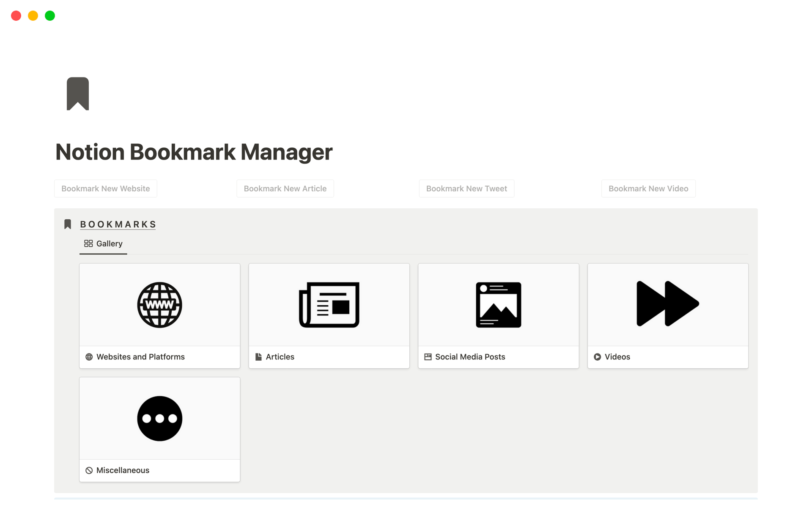Click the BOOKMARKS section bookmark icon
Image resolution: width=812 pixels, height=508 pixels.
(66, 224)
